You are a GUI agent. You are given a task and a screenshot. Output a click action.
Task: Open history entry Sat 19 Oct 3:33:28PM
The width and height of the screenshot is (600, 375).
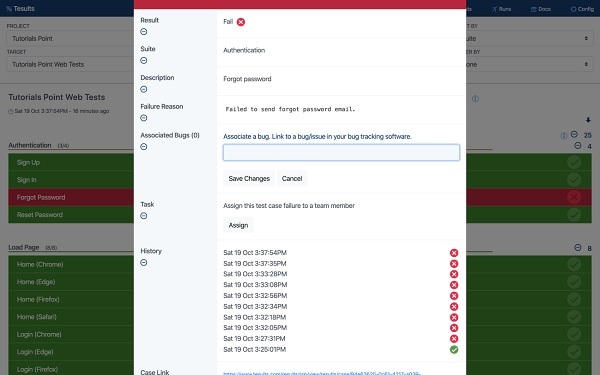tap(255, 274)
